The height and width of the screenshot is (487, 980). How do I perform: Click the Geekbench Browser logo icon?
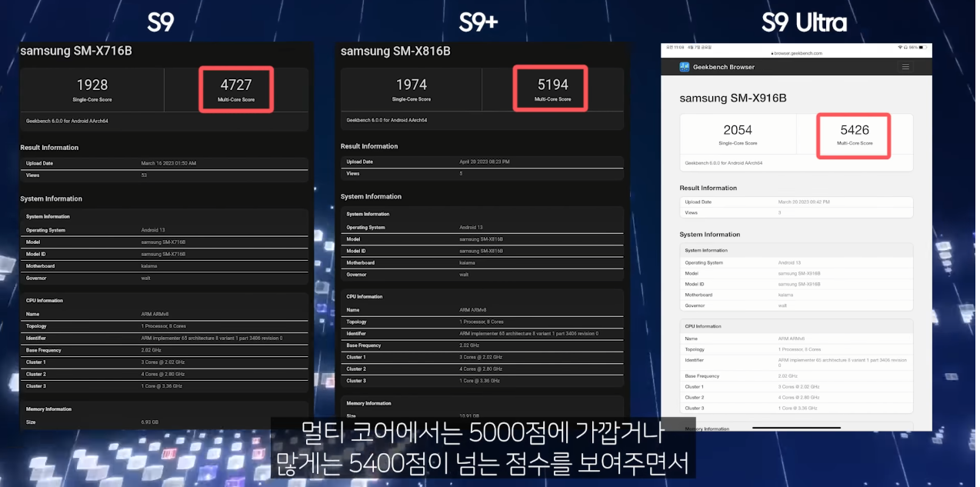click(x=684, y=67)
